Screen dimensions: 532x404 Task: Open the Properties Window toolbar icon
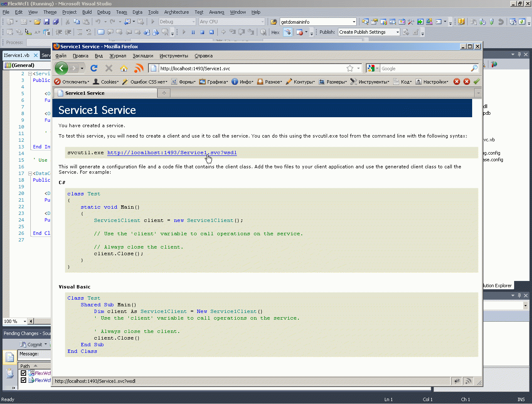374,22
